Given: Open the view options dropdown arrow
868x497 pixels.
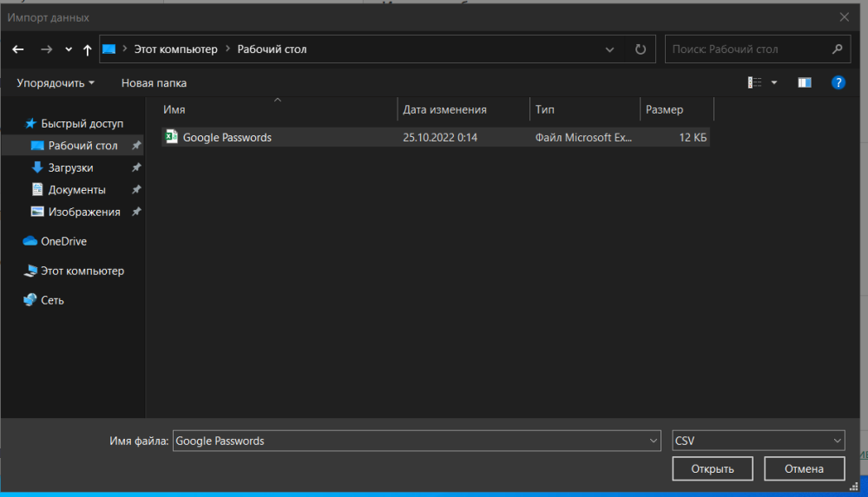Looking at the screenshot, I should (x=774, y=82).
